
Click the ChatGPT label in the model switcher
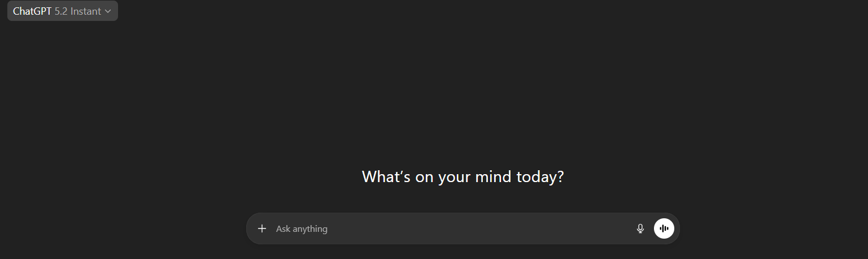[x=32, y=11]
